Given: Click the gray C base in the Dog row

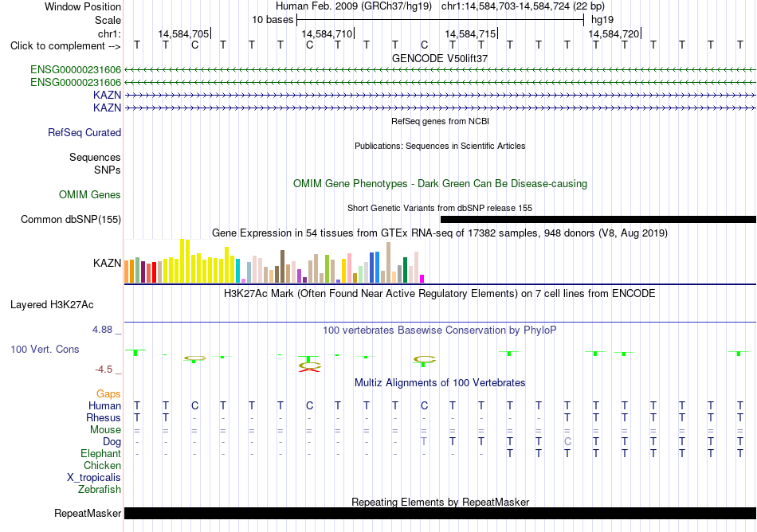Looking at the screenshot, I should (567, 442).
